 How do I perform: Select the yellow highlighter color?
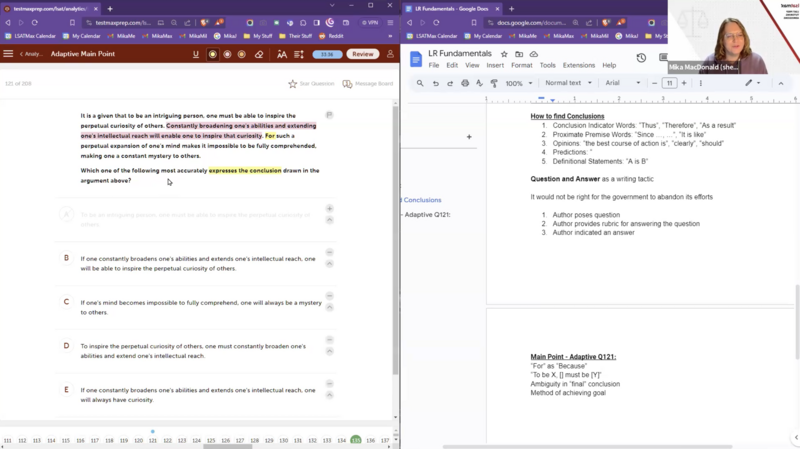tap(212, 54)
